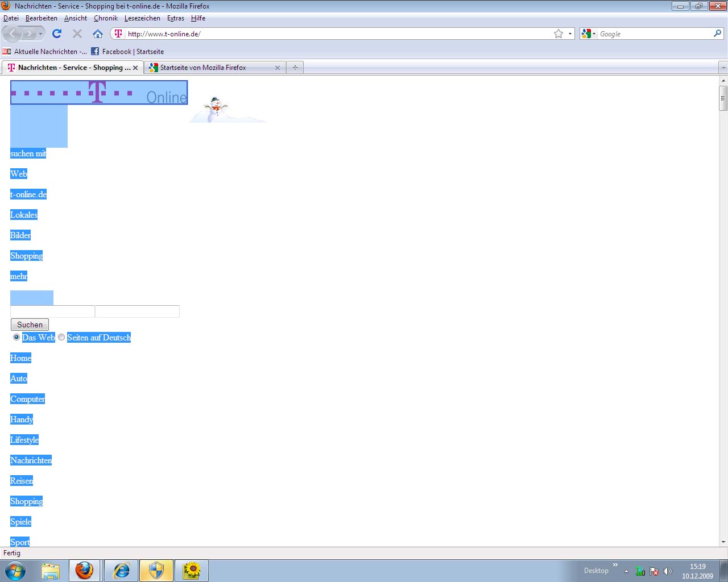This screenshot has width=728, height=582.
Task: Open the Lifestyle navigation link
Action: pyautogui.click(x=24, y=440)
